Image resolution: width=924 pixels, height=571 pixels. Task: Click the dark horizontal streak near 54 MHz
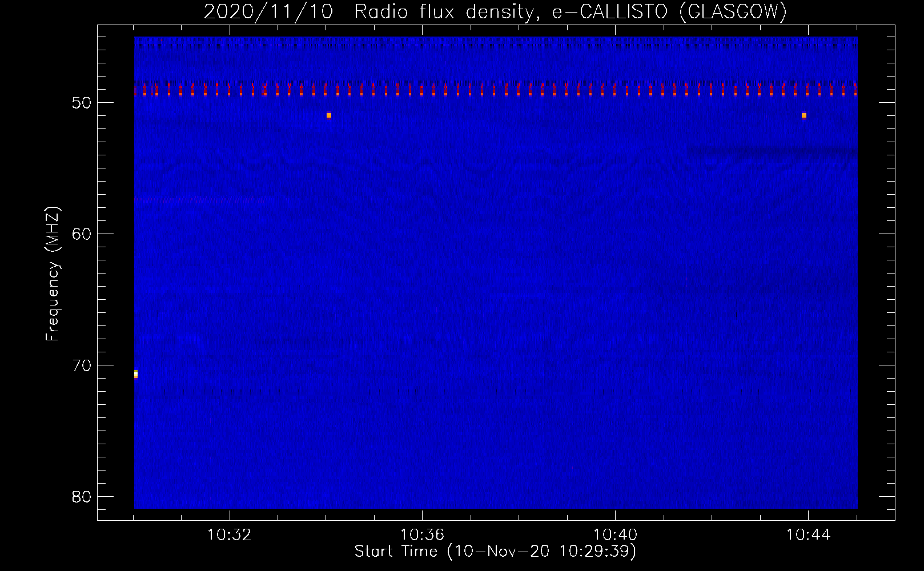(x=771, y=152)
